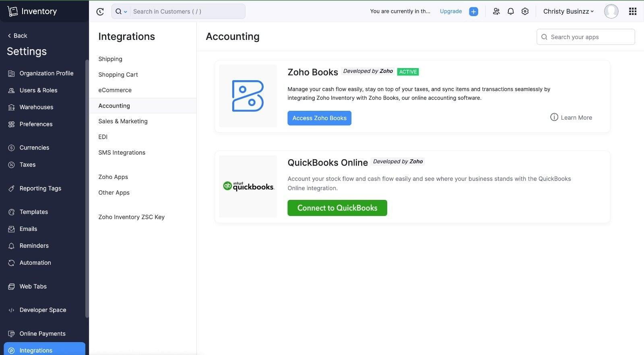Viewport: 644px width, 355px height.
Task: Click Learn More for Zoho Books
Action: [571, 118]
